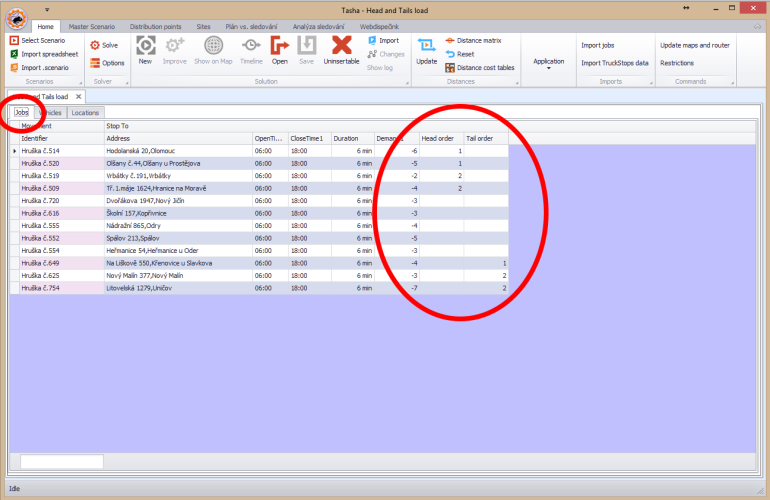Expand Imports group dialog launcher

point(651,83)
